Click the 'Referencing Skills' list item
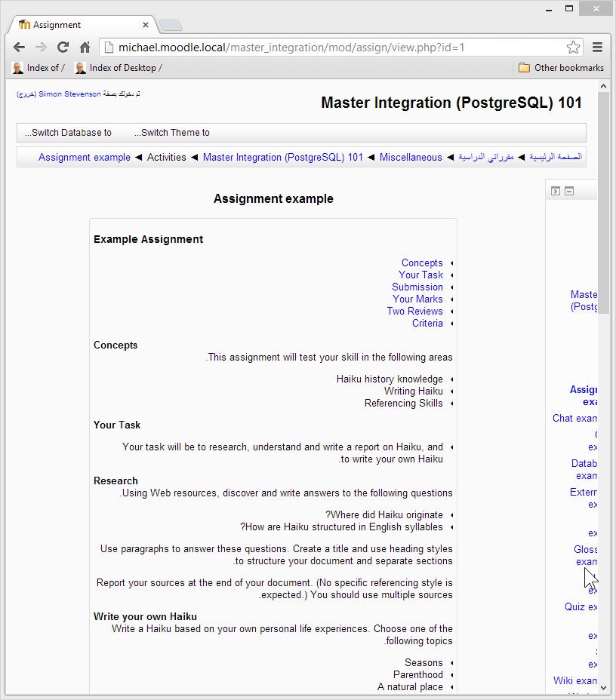616x700 pixels. tap(403, 403)
